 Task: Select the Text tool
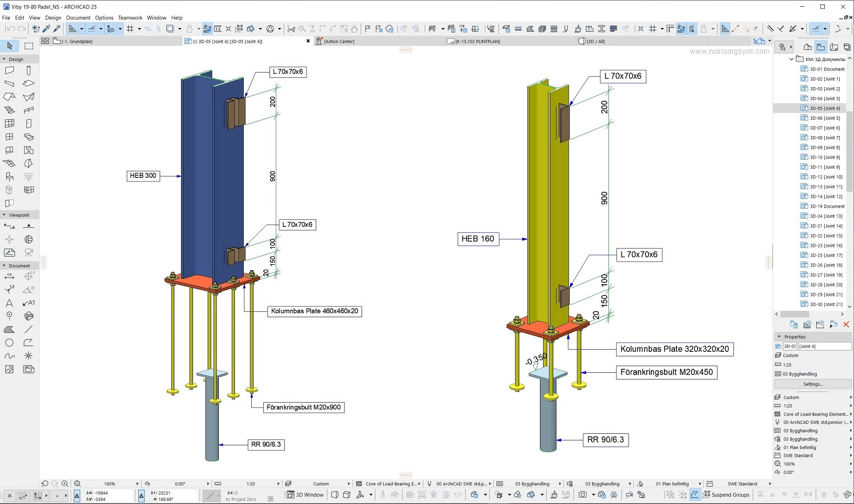[x=9, y=303]
